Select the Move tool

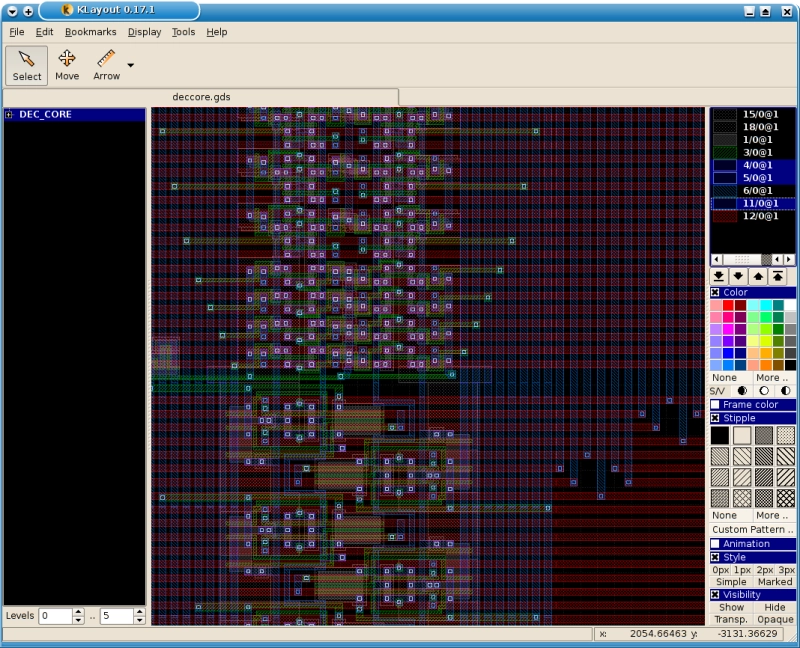[67, 65]
